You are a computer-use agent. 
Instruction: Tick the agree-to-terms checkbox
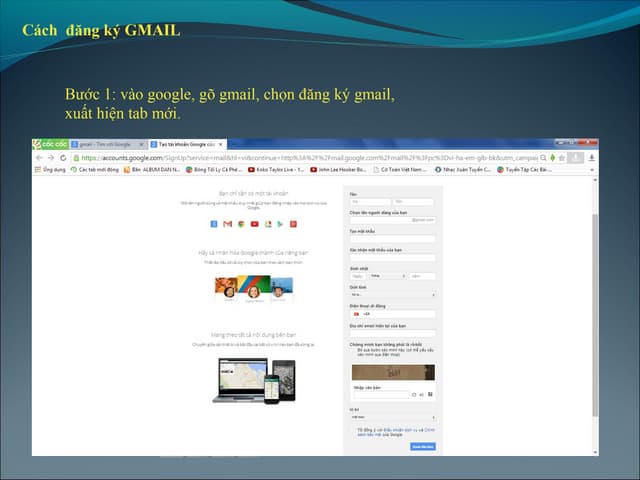(352, 429)
